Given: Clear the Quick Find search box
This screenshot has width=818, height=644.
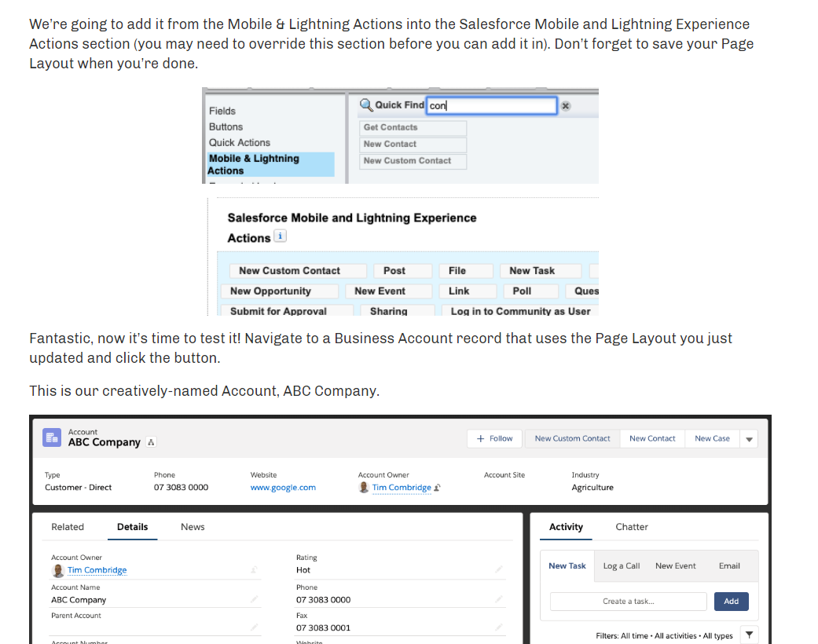Looking at the screenshot, I should click(566, 106).
